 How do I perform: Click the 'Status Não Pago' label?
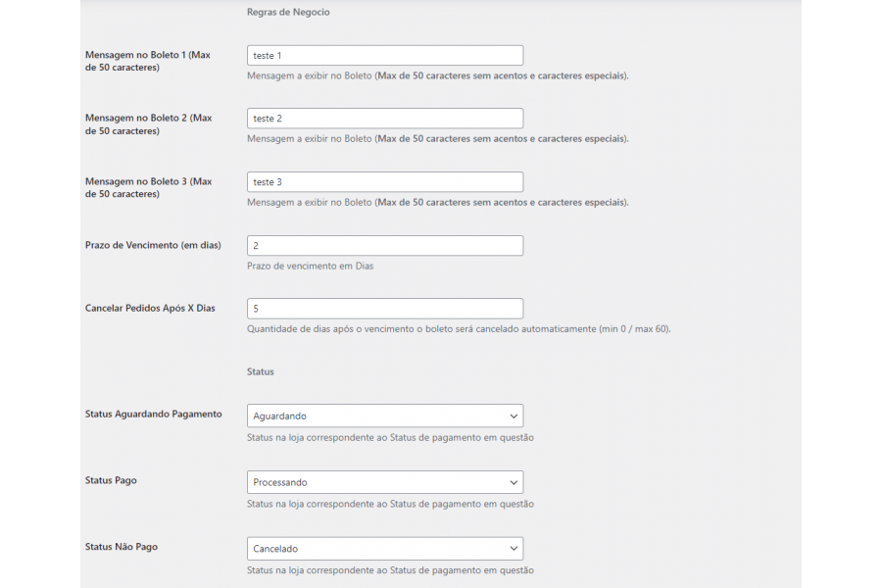[122, 547]
